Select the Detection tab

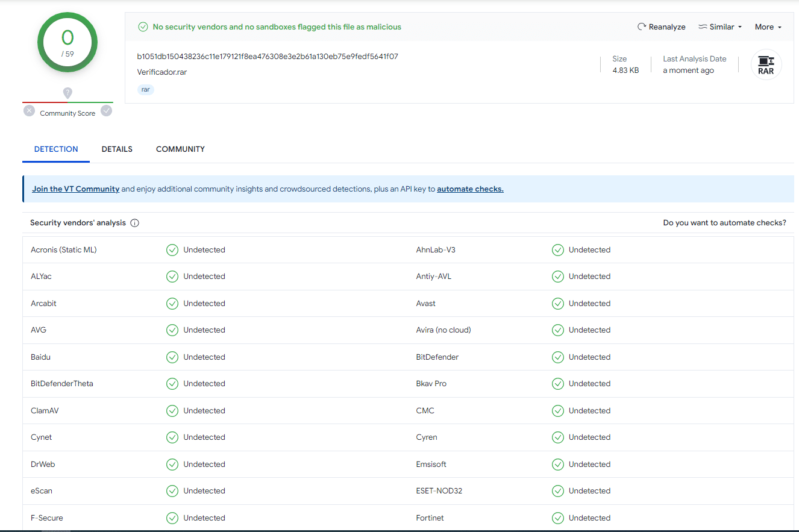point(56,149)
